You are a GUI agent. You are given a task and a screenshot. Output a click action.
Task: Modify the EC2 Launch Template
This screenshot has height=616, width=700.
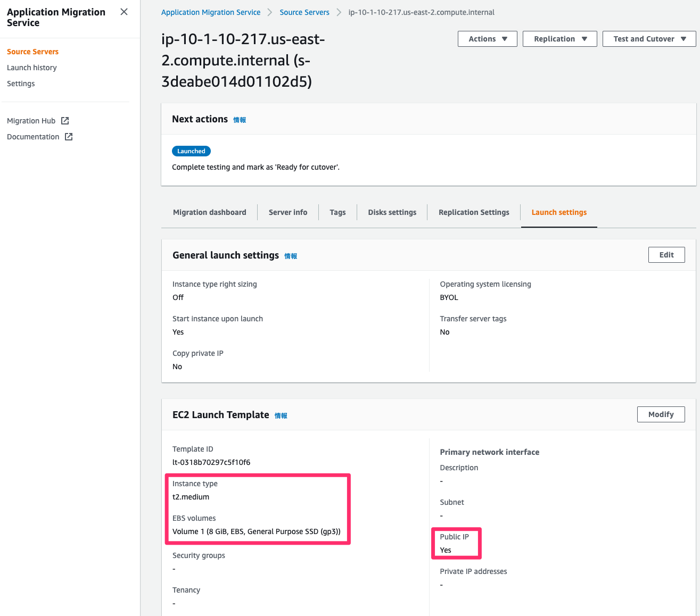(x=661, y=414)
